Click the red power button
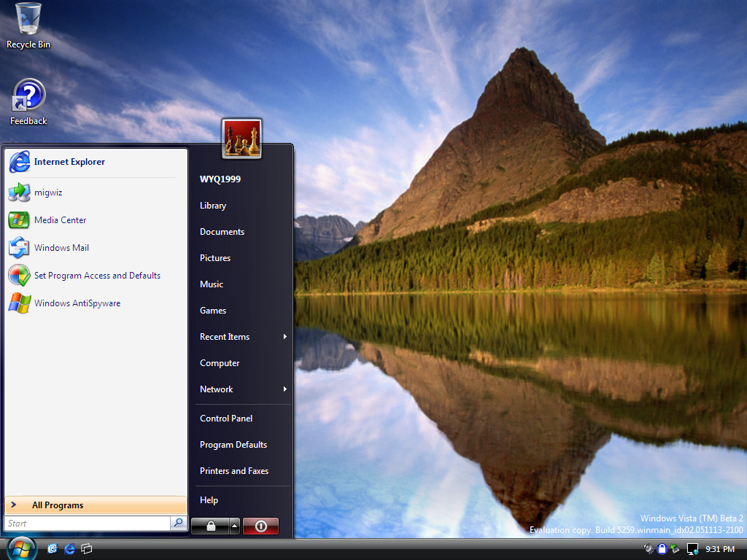 260,526
